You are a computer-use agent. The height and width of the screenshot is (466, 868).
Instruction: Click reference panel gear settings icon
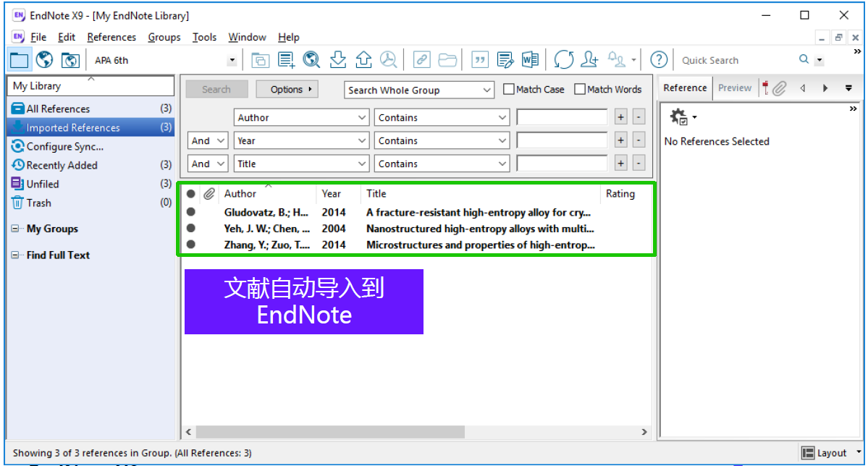click(x=678, y=117)
